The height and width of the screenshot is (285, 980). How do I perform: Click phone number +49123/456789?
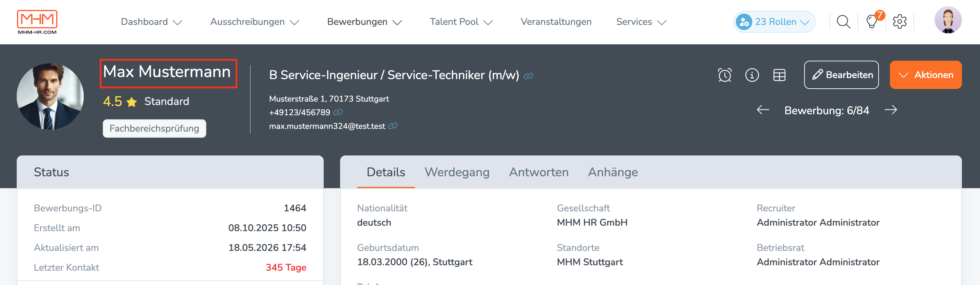299,112
